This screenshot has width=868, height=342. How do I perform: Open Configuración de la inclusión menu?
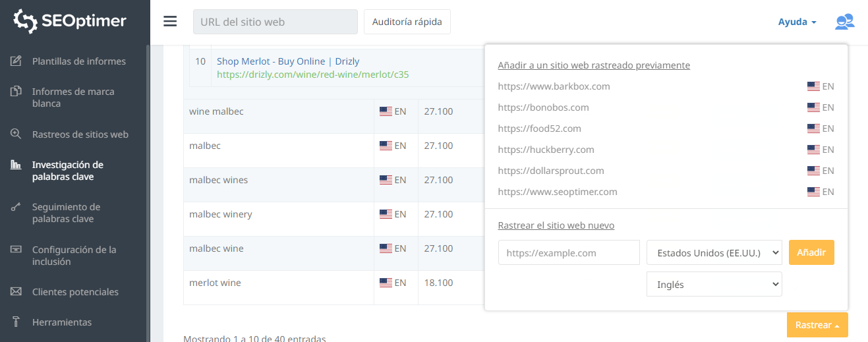(x=74, y=256)
